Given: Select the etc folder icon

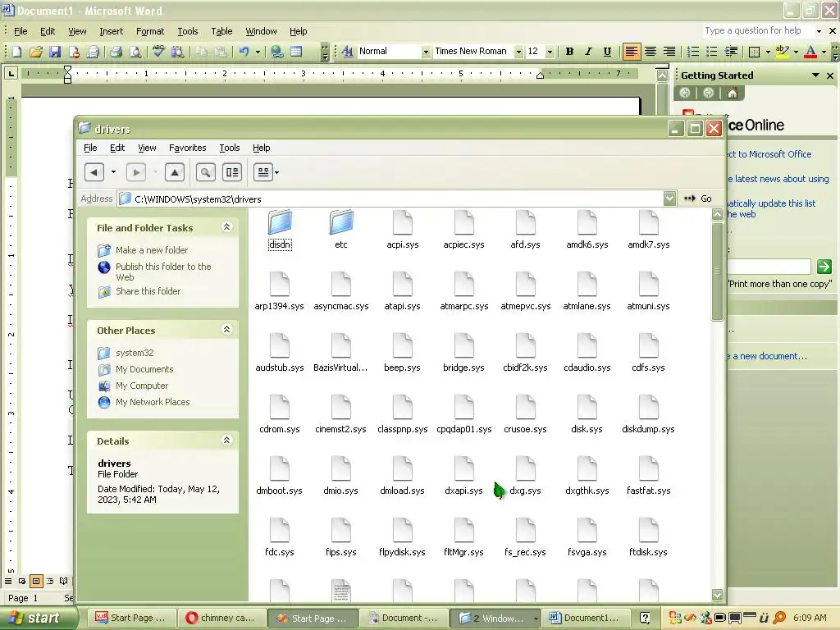Looking at the screenshot, I should 341,223.
